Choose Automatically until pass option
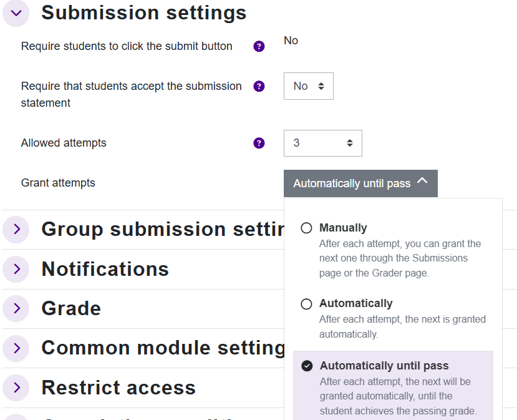The height and width of the screenshot is (420, 517). coord(307,366)
